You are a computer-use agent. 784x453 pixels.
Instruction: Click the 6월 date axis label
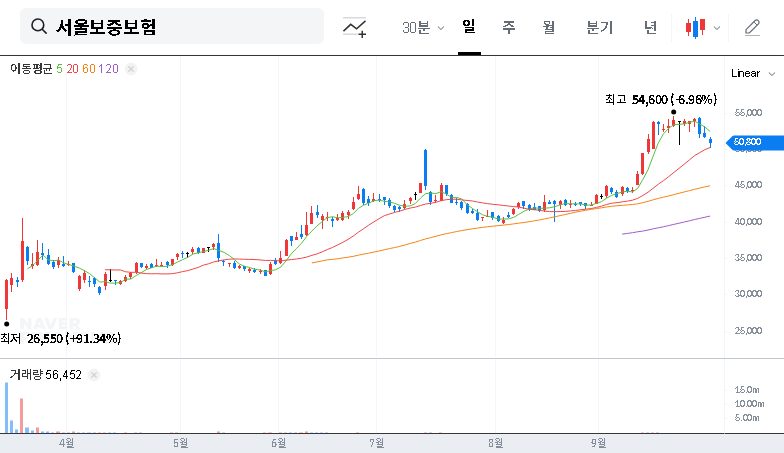(x=278, y=443)
